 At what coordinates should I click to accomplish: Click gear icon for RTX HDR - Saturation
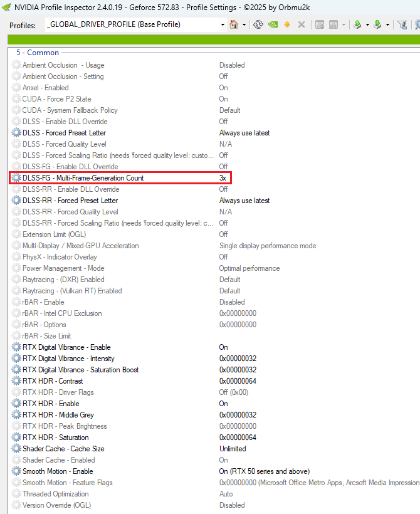(x=16, y=438)
